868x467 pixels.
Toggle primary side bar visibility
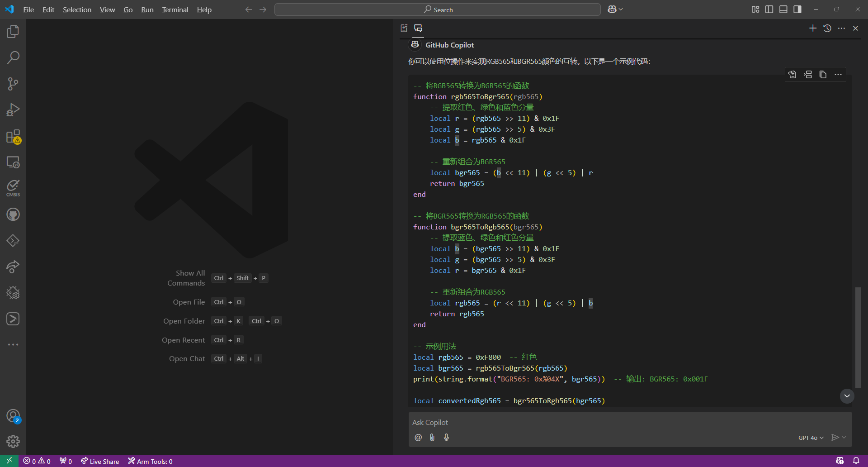click(769, 10)
